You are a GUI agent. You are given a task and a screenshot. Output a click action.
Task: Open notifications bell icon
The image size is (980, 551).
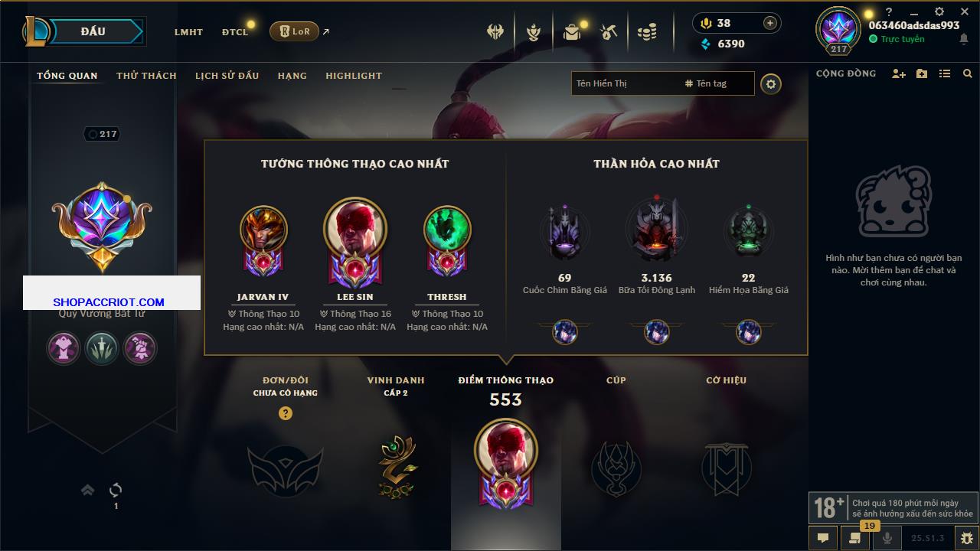pyautogui.click(x=963, y=39)
